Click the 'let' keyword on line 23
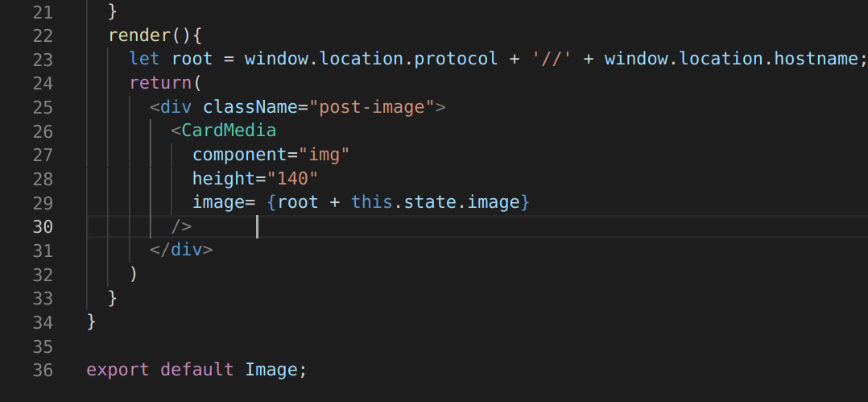Screen dimensions: 868x402 tap(144, 60)
